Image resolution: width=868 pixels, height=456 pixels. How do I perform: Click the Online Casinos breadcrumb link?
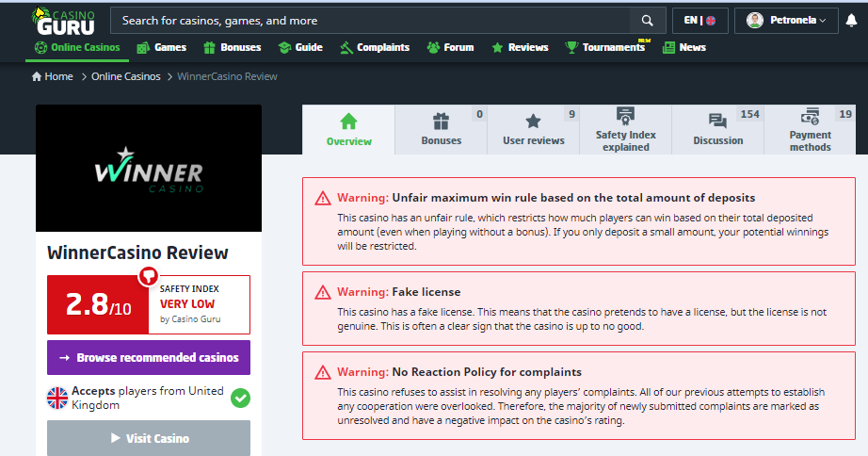pyautogui.click(x=125, y=76)
